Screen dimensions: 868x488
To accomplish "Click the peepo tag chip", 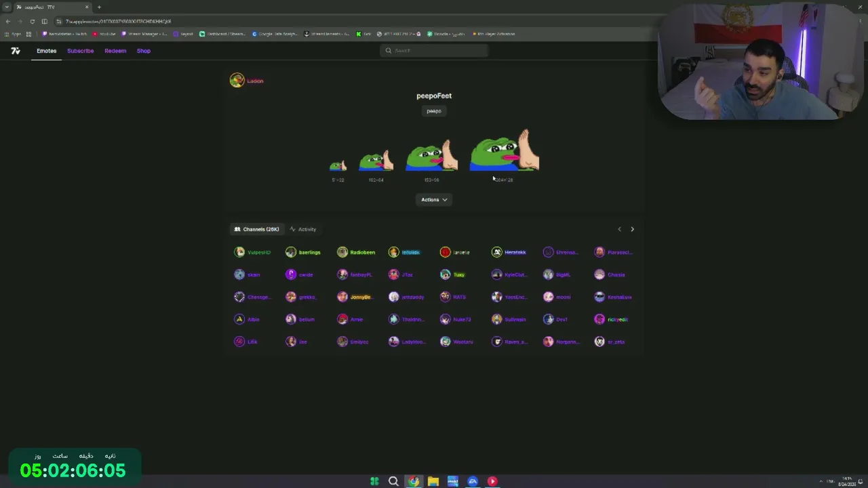I will coord(434,110).
